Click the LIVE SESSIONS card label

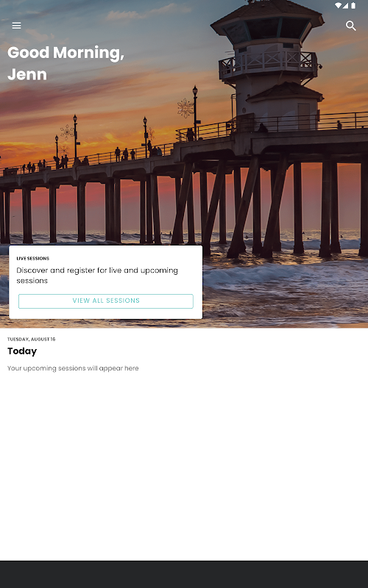(x=32, y=259)
